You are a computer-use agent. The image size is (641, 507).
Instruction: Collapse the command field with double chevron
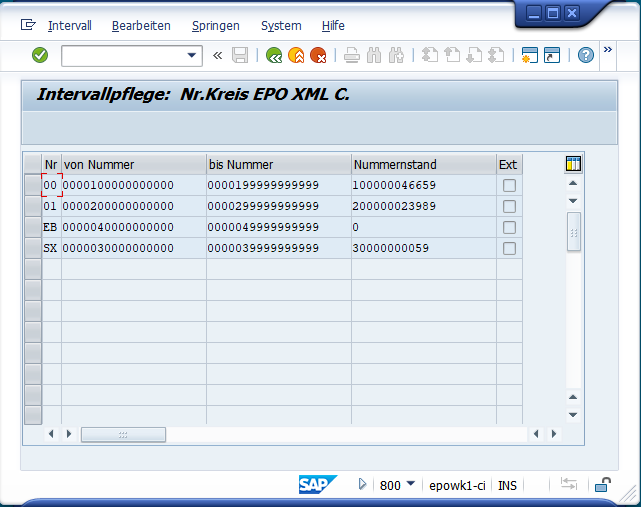coord(217,55)
